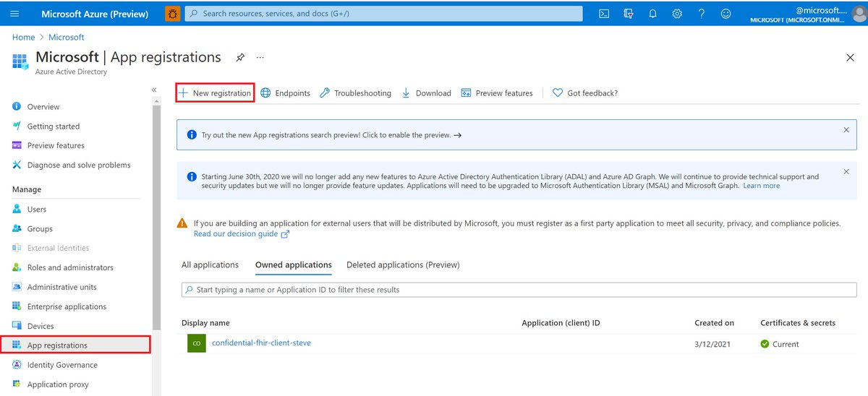This screenshot has width=868, height=396.
Task: Switch to Deleted applications (Preview) tab
Action: click(403, 265)
